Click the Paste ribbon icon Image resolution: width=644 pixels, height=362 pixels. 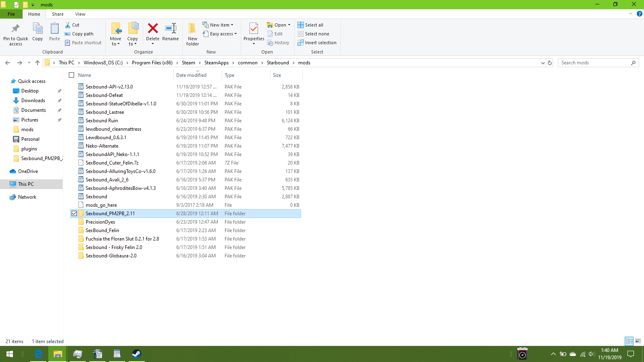pos(54,32)
